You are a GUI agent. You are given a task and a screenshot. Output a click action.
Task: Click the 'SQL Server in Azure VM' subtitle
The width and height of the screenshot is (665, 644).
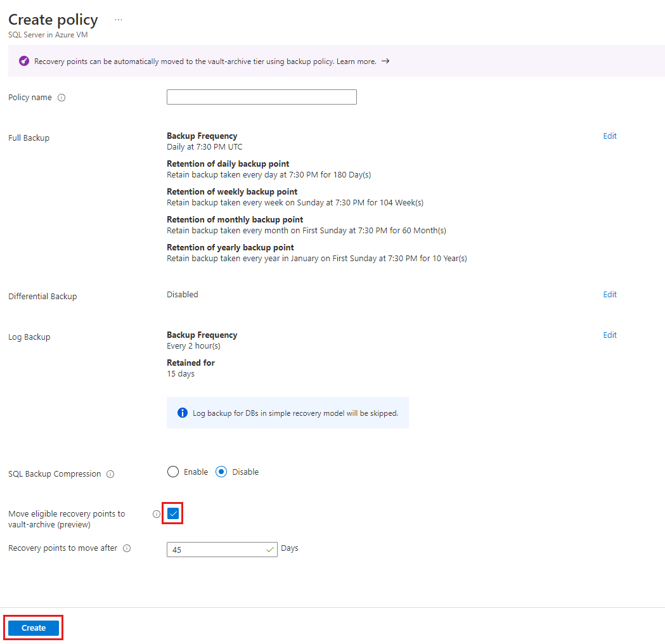coord(48,35)
